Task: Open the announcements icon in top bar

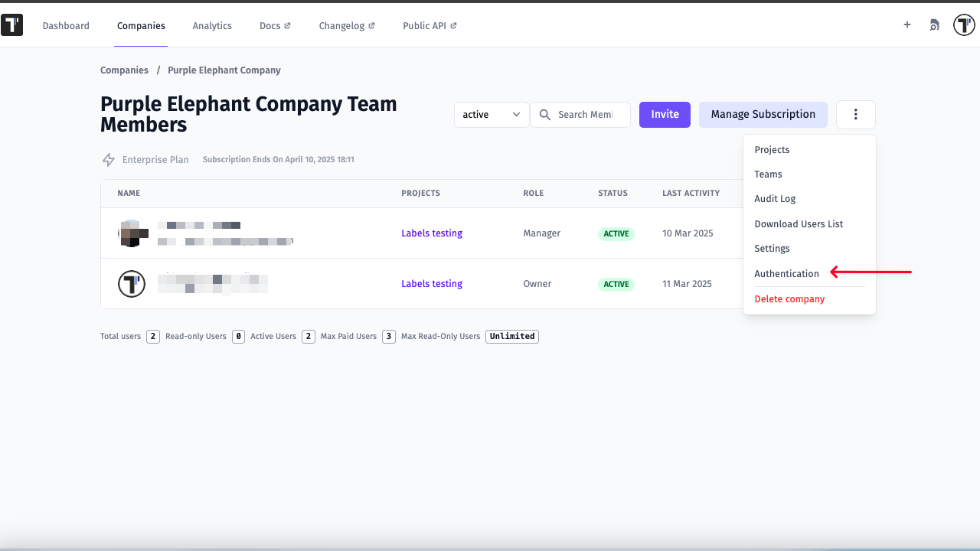Action: coord(934,25)
